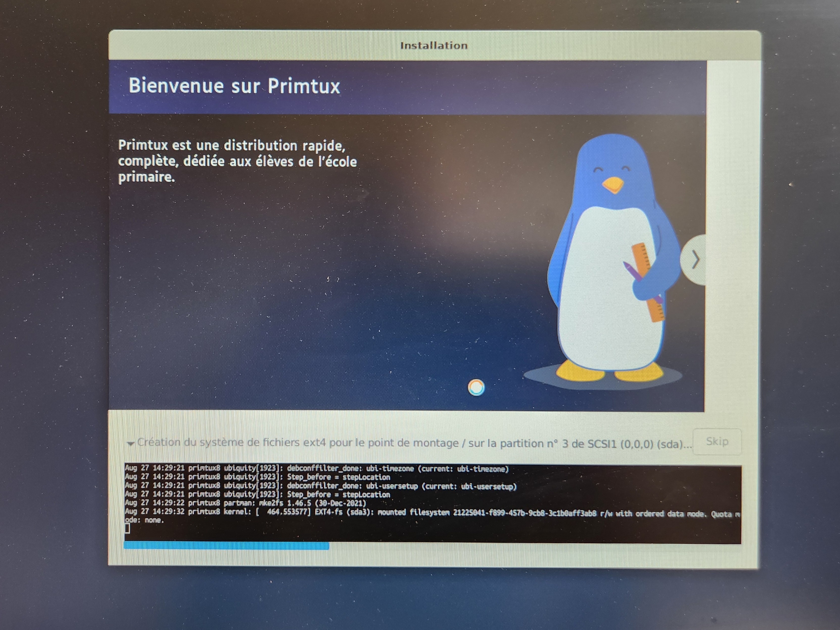Click the Skip button
The image size is (840, 630).
coord(717,442)
